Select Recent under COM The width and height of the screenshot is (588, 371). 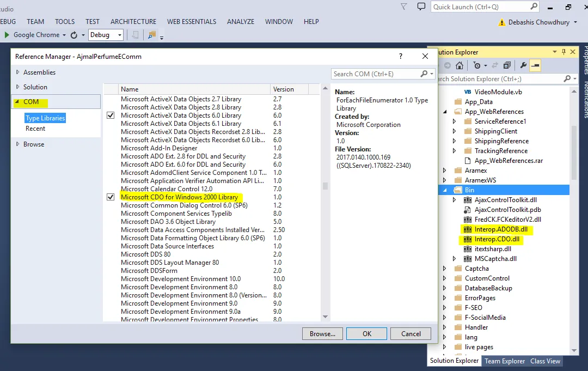coord(35,128)
